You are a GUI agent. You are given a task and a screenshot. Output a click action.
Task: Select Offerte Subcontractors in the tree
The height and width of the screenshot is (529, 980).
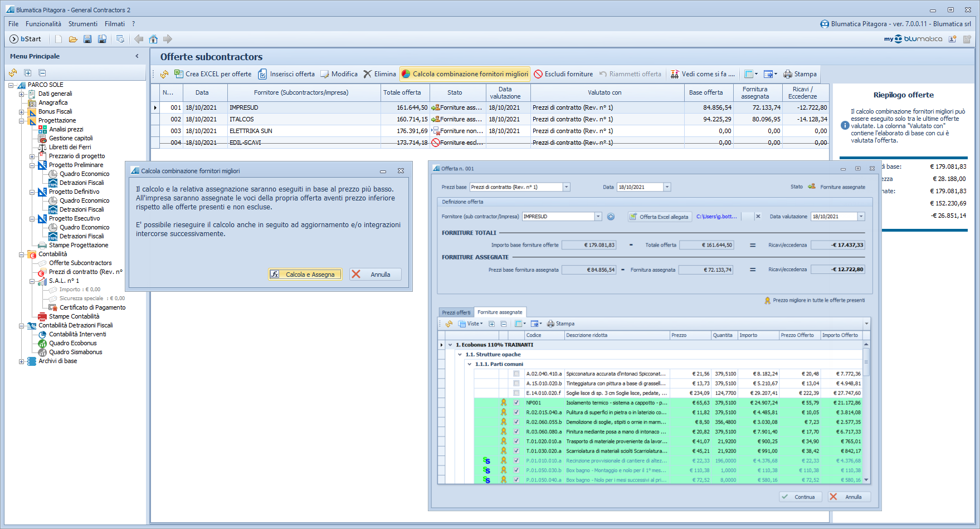point(80,263)
